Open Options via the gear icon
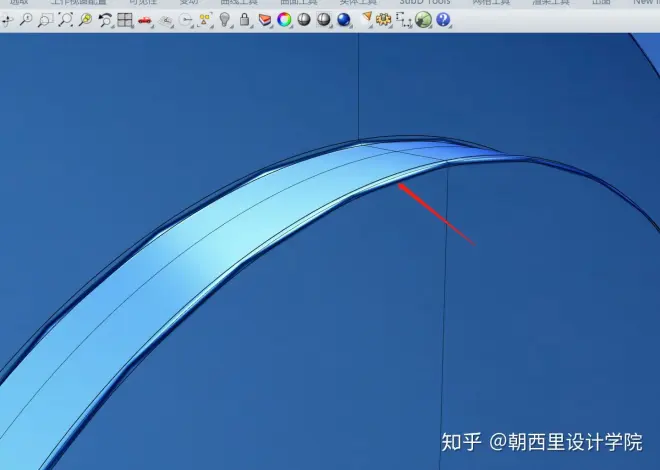The width and height of the screenshot is (660, 470). point(383,19)
